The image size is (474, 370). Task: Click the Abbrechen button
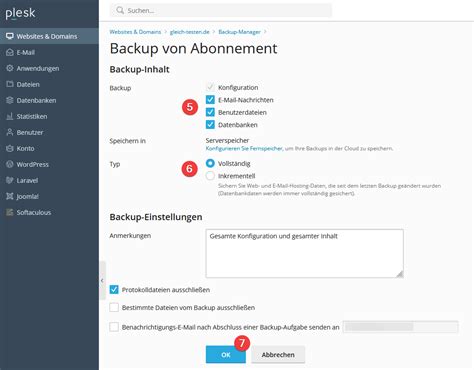coord(278,355)
